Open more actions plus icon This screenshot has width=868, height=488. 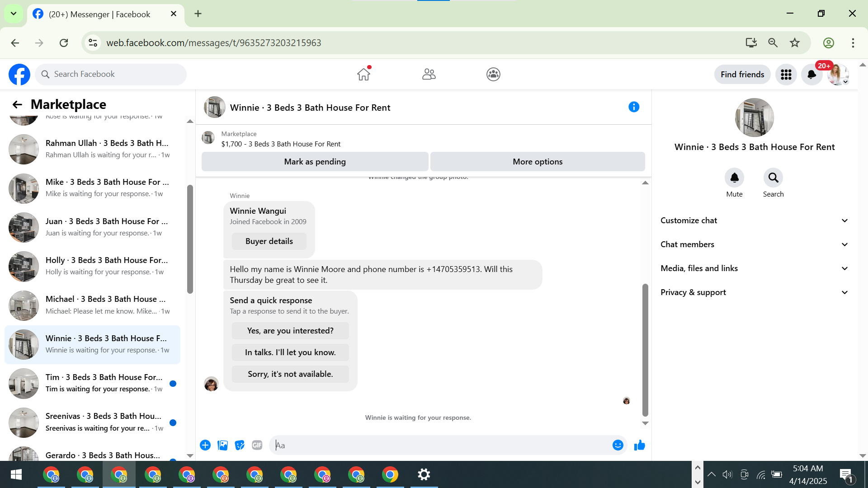click(x=205, y=445)
